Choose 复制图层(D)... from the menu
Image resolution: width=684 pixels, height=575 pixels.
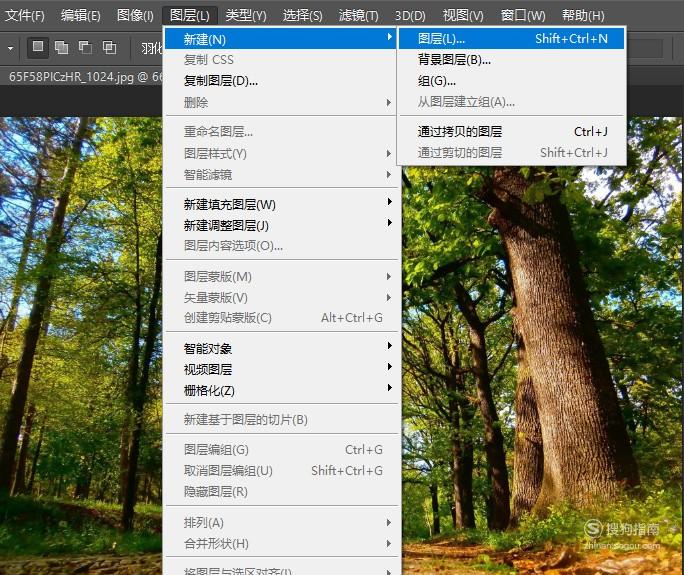pos(281,81)
